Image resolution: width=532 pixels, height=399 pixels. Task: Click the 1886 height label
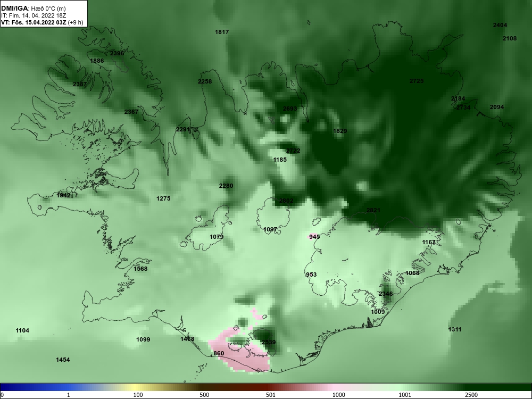pos(97,61)
